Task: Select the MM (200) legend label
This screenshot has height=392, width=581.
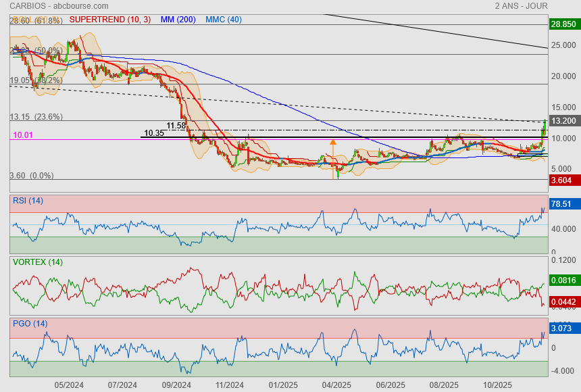Action: click(x=178, y=20)
